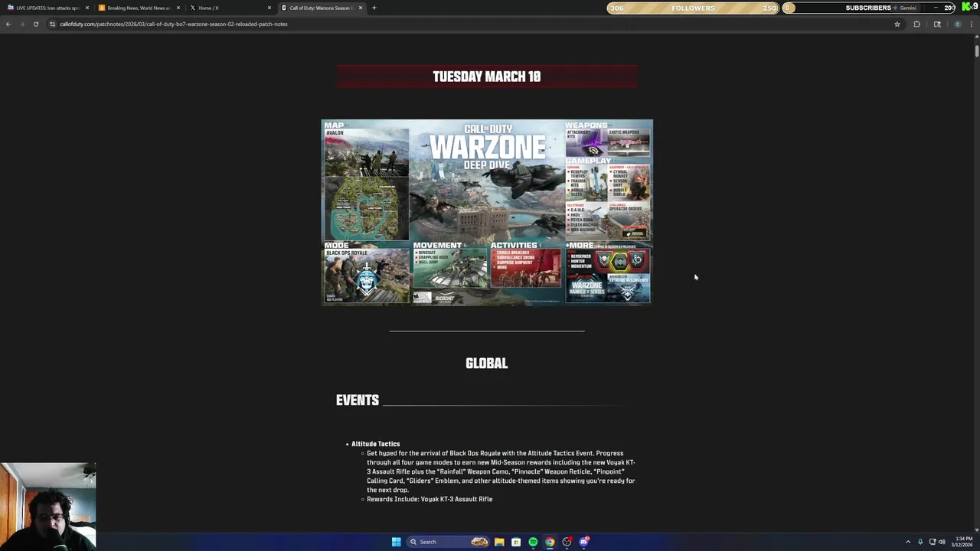Screen dimensions: 980x551
Task: Open OBS Studio taskbar icon
Action: point(567,542)
